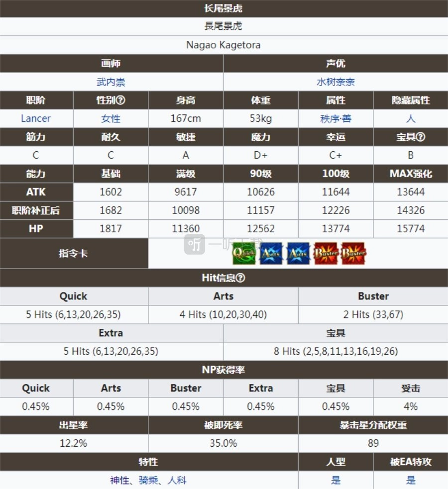Click the help icon beside Hit信息
448x489 pixels.
click(x=240, y=278)
